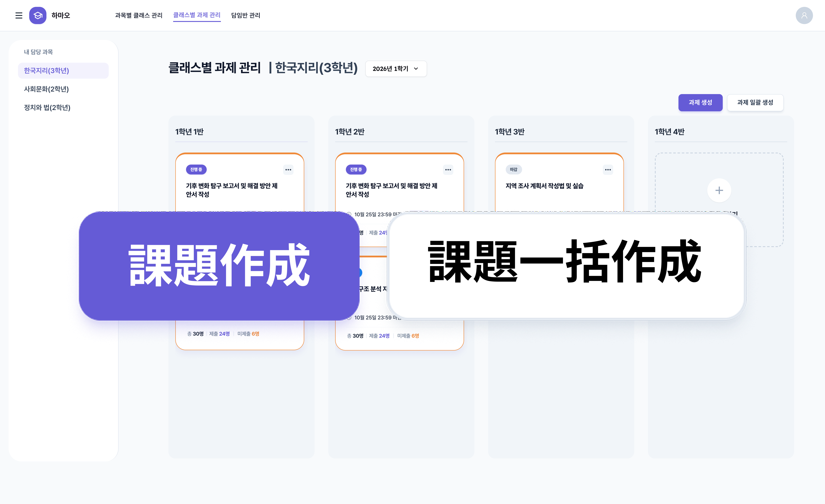
Task: Open the user profile avatar
Action: tap(804, 15)
